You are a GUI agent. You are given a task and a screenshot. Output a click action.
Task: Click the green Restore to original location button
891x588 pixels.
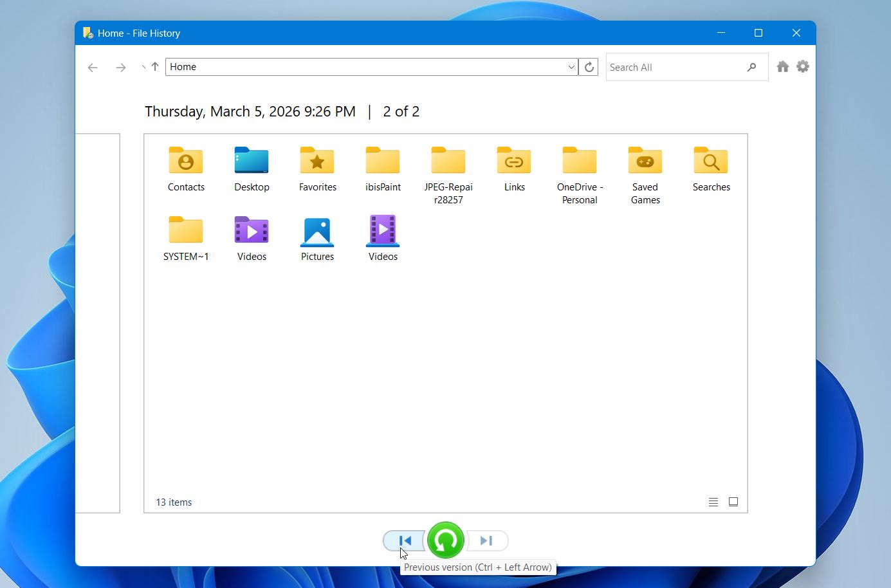coord(446,540)
